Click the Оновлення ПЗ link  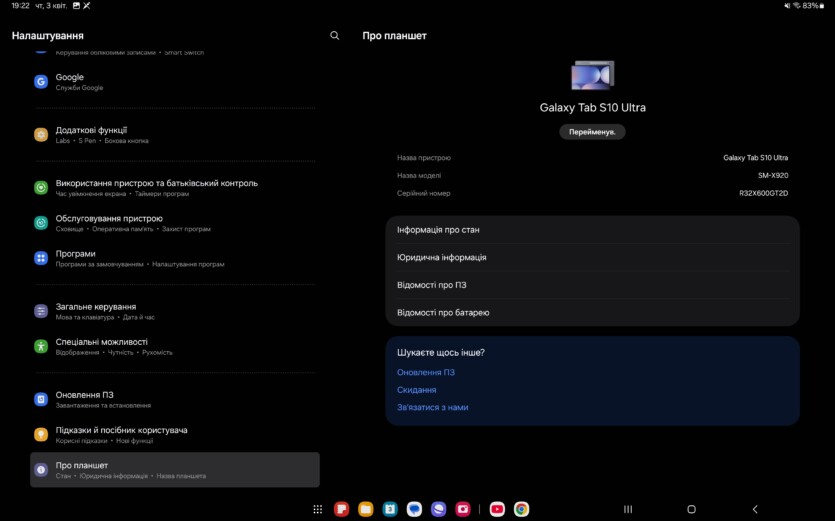[426, 372]
